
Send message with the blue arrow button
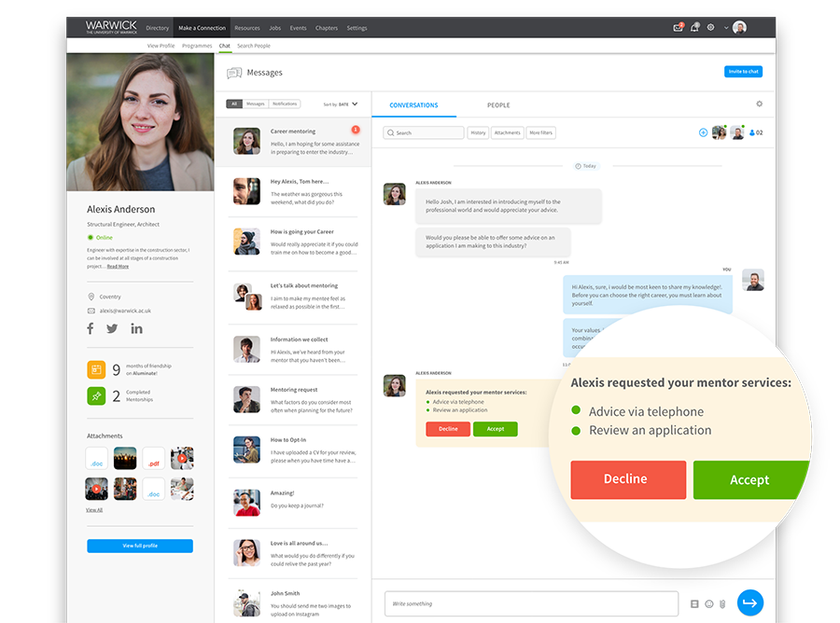click(x=750, y=602)
